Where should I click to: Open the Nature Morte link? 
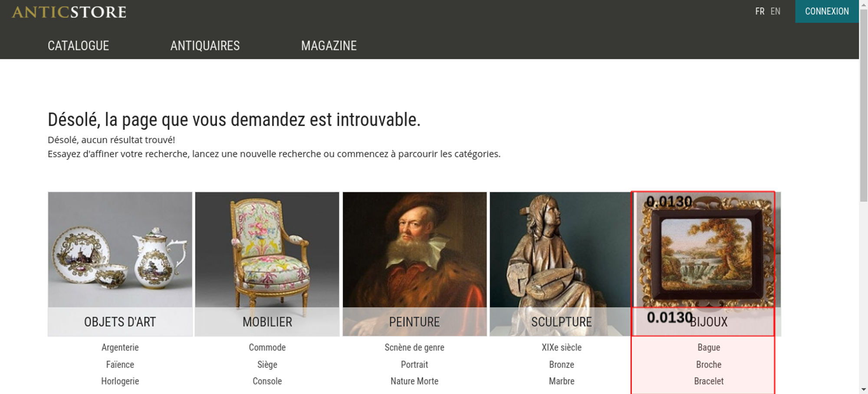coord(414,381)
